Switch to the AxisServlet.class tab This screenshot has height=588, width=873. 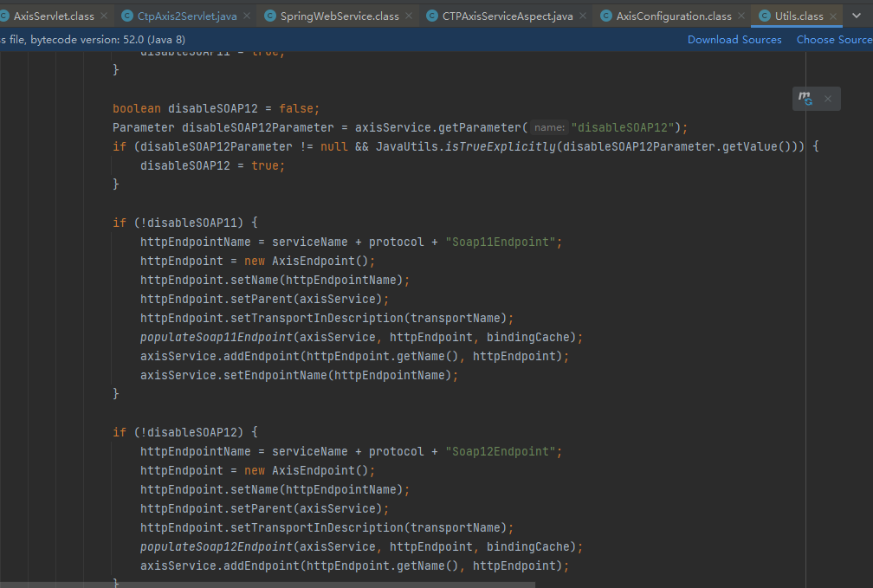point(54,16)
